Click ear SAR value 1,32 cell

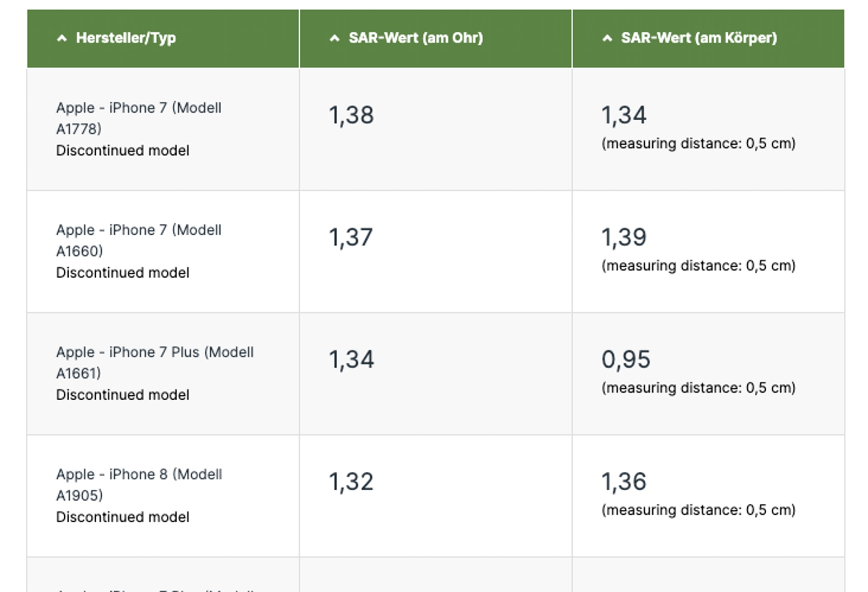[x=351, y=482]
